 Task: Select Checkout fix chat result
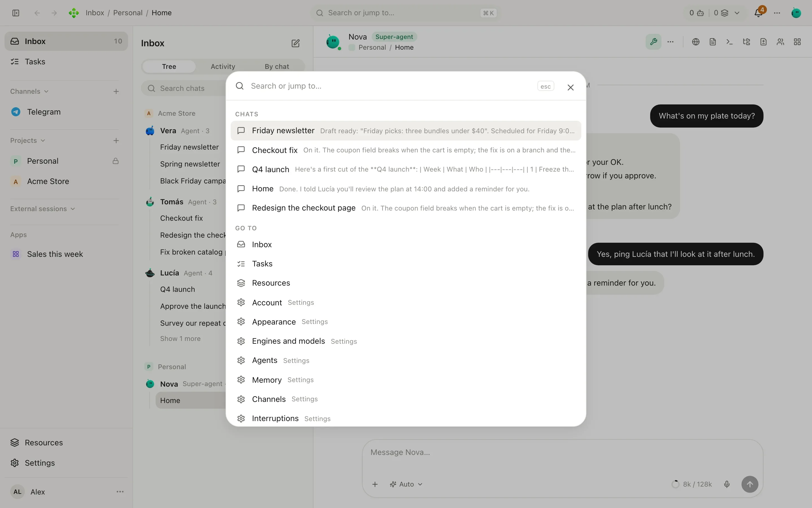point(406,150)
